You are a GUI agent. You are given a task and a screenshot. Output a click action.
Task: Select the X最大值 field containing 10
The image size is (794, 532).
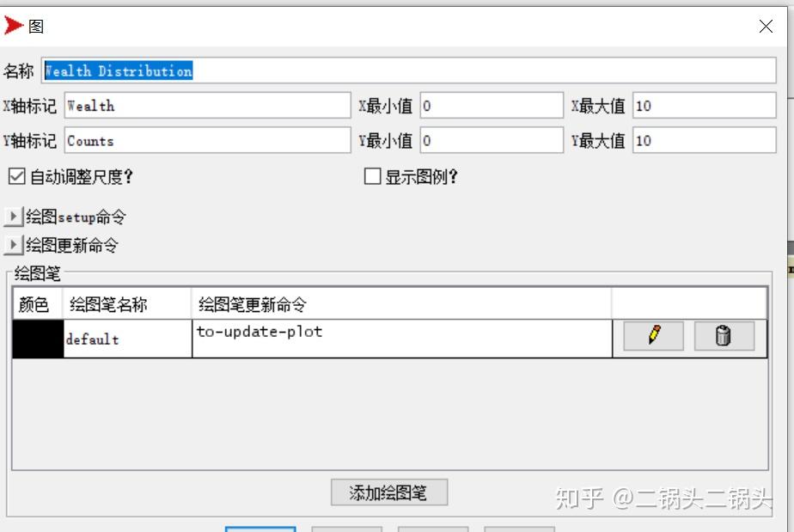705,105
